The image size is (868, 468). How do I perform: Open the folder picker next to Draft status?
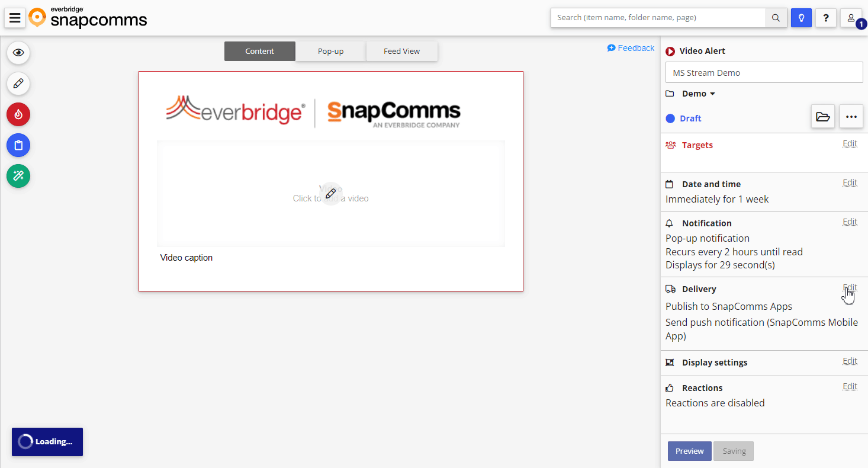[823, 117]
